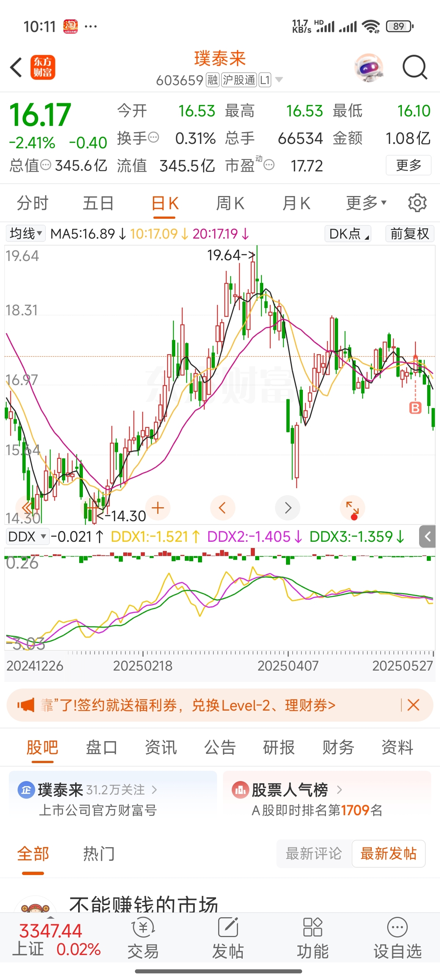Open 盘口 tab

(x=102, y=748)
